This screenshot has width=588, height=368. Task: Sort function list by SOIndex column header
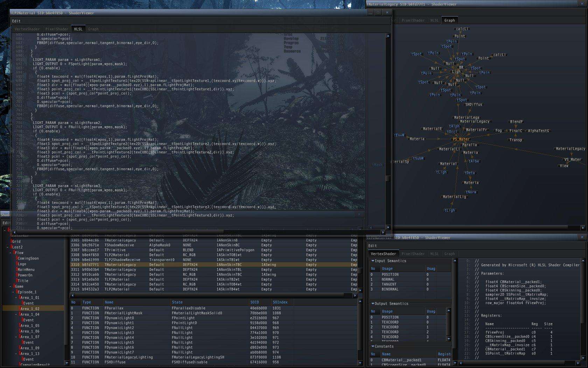coord(280,302)
